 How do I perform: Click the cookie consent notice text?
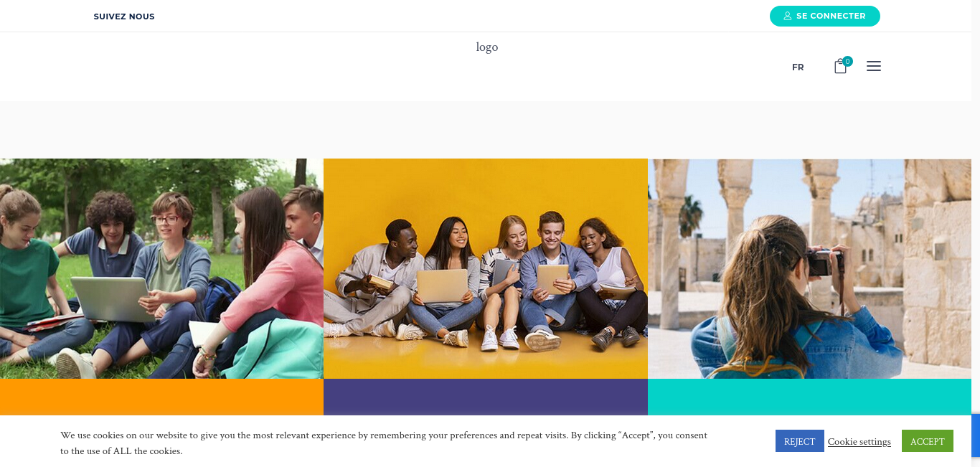(x=384, y=443)
